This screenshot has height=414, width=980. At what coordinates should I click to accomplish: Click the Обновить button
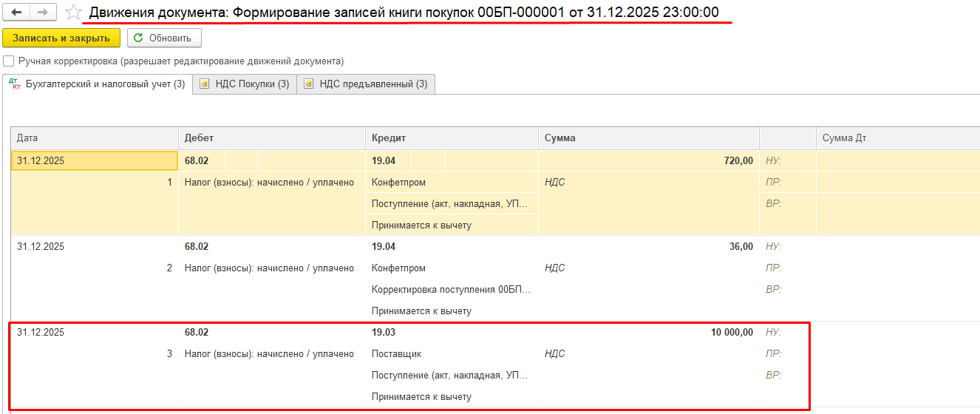(x=164, y=38)
